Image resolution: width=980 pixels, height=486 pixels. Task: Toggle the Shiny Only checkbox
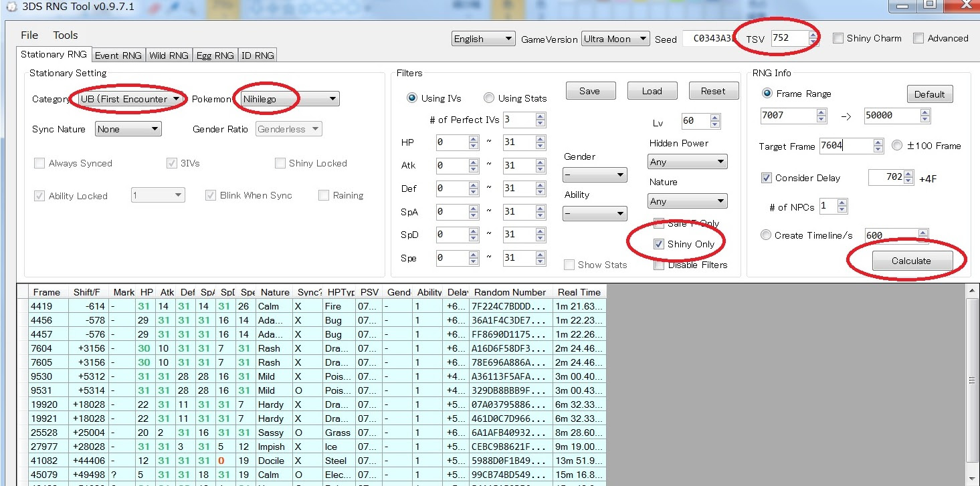[659, 244]
